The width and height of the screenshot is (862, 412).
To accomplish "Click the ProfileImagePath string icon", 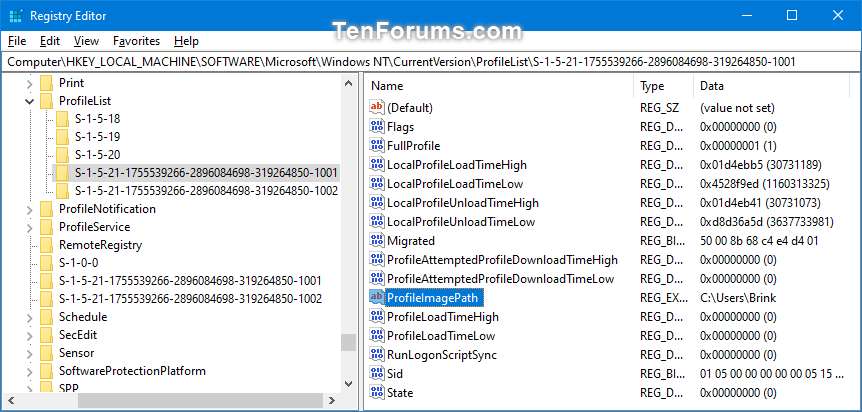I will click(x=377, y=298).
